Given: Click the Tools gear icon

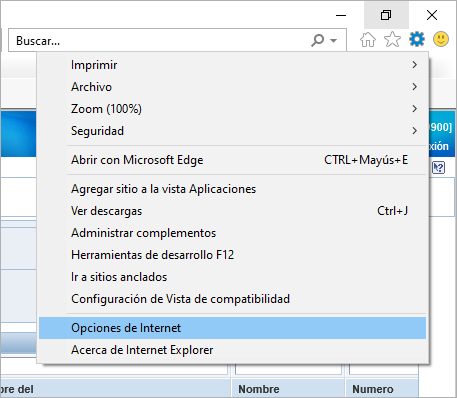Looking at the screenshot, I should tap(417, 39).
